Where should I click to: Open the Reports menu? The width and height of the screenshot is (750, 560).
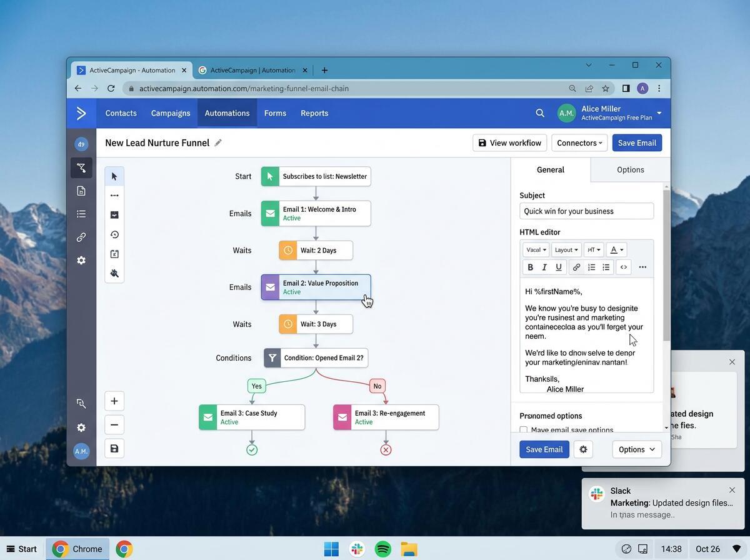click(x=314, y=113)
